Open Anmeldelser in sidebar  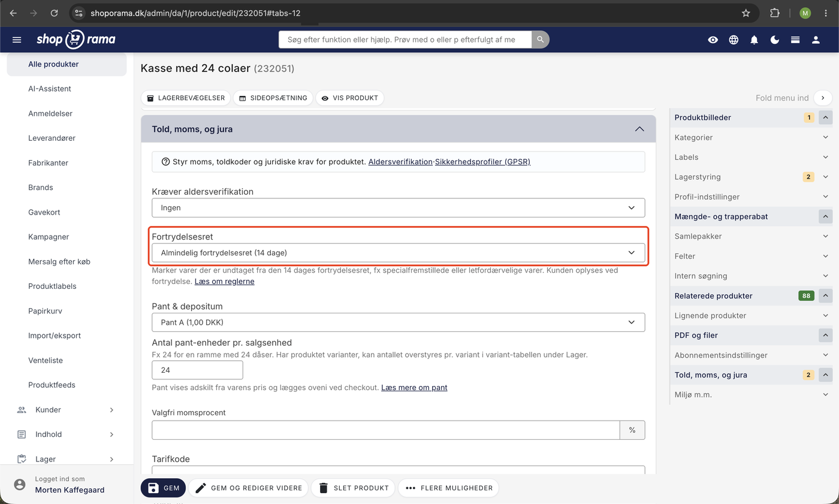coord(50,113)
